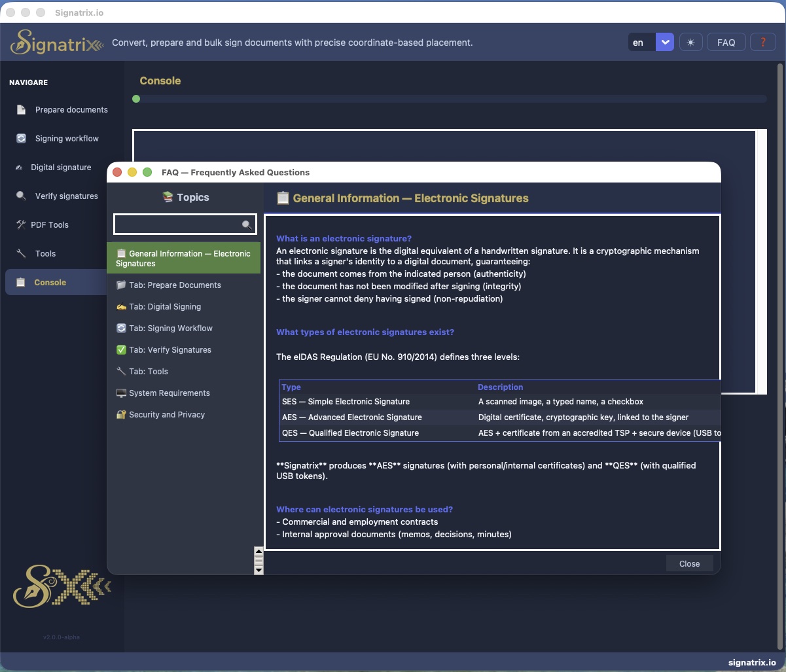Open the Signing workflow section
The width and height of the screenshot is (786, 672).
point(65,138)
